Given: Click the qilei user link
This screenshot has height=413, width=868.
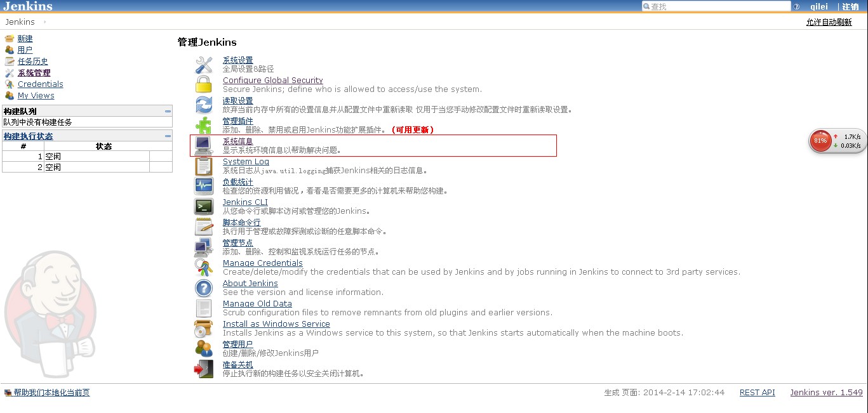Looking at the screenshot, I should pyautogui.click(x=820, y=6).
